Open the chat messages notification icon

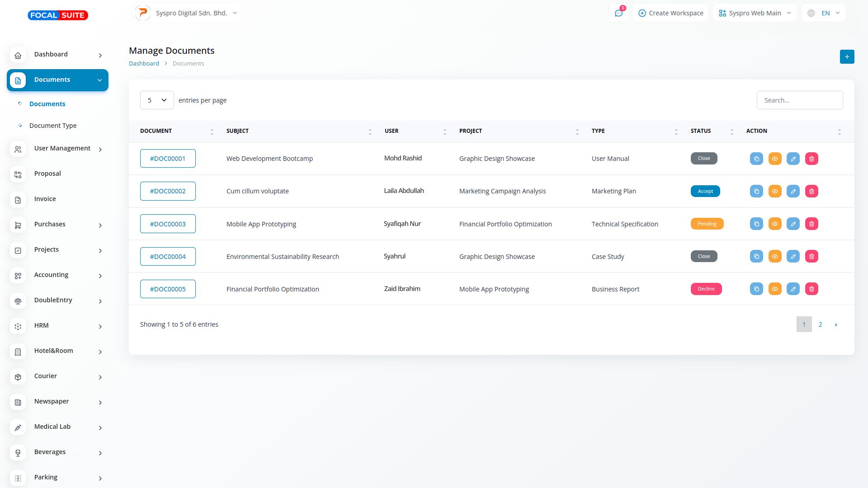click(x=618, y=13)
